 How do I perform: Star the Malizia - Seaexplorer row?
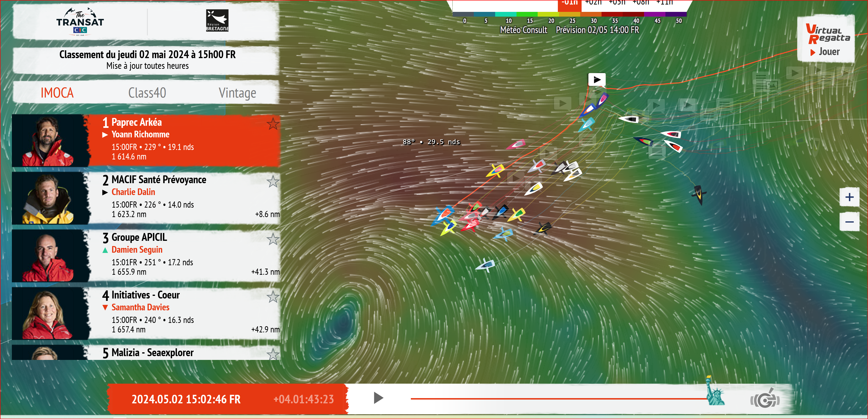click(x=273, y=354)
